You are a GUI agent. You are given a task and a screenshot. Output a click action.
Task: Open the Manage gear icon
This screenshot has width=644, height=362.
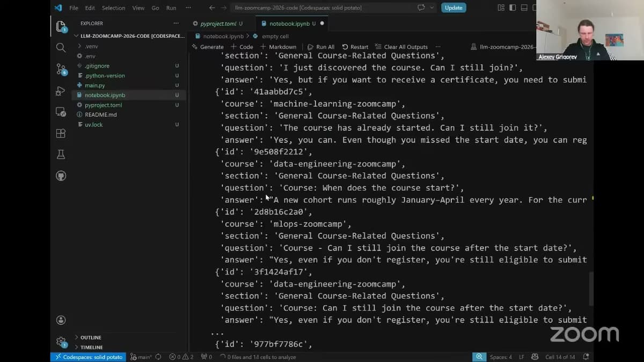point(61,341)
